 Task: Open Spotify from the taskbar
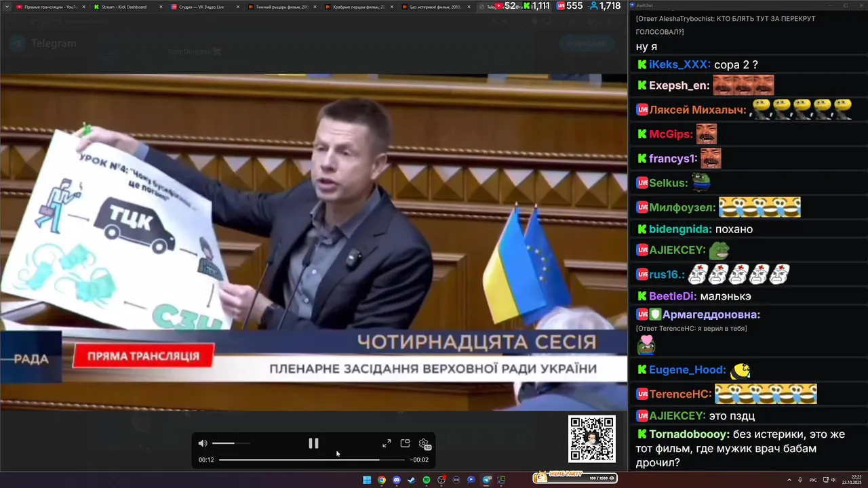click(x=427, y=480)
